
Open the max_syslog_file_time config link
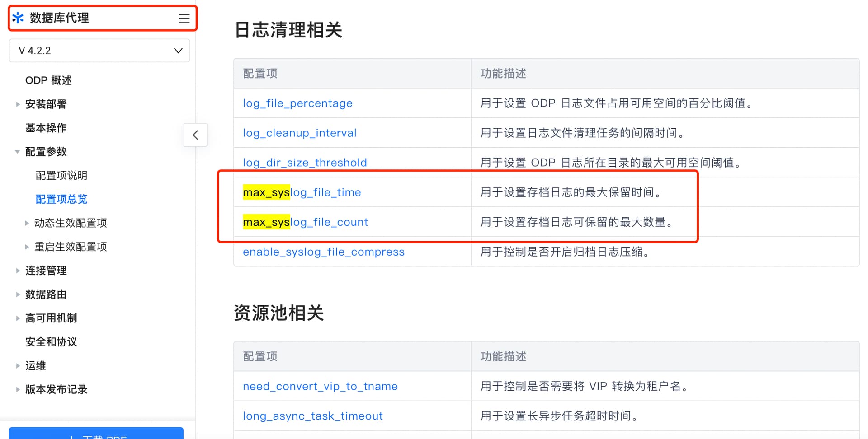(x=302, y=192)
